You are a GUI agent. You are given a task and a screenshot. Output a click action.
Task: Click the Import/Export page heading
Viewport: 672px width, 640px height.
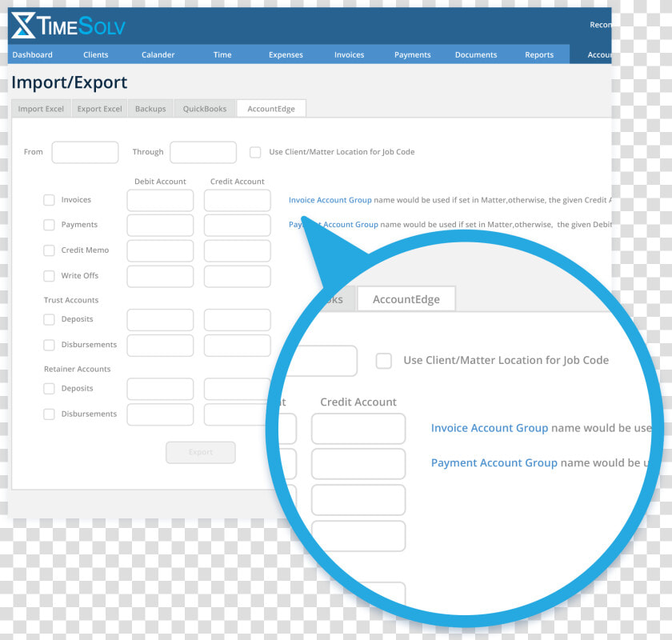click(70, 82)
